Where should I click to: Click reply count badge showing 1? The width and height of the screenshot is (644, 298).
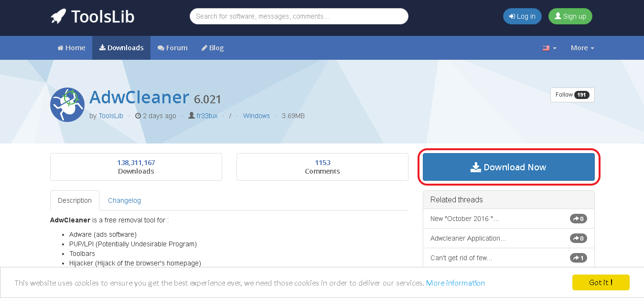579,258
